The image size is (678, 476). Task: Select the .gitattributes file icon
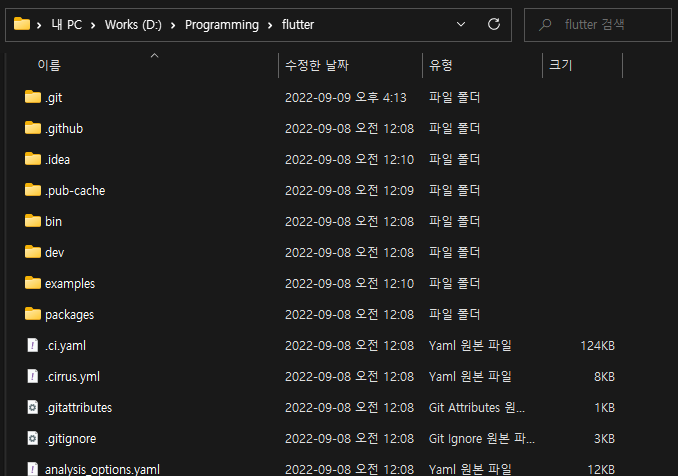pyautogui.click(x=33, y=407)
